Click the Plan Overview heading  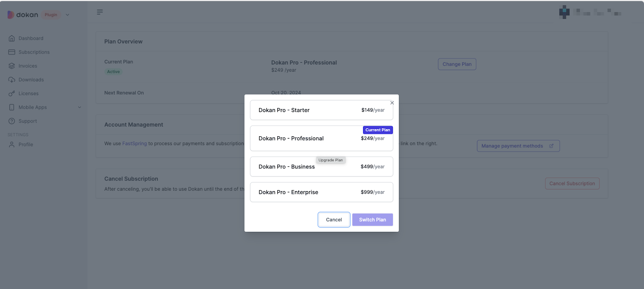[x=123, y=42]
